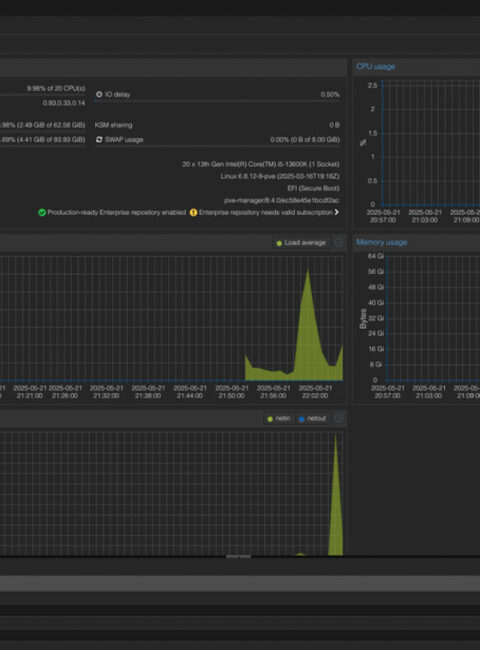Click the Linux 6.8.12-9-pve kernel version text
The image size is (480, 650).
tap(280, 176)
